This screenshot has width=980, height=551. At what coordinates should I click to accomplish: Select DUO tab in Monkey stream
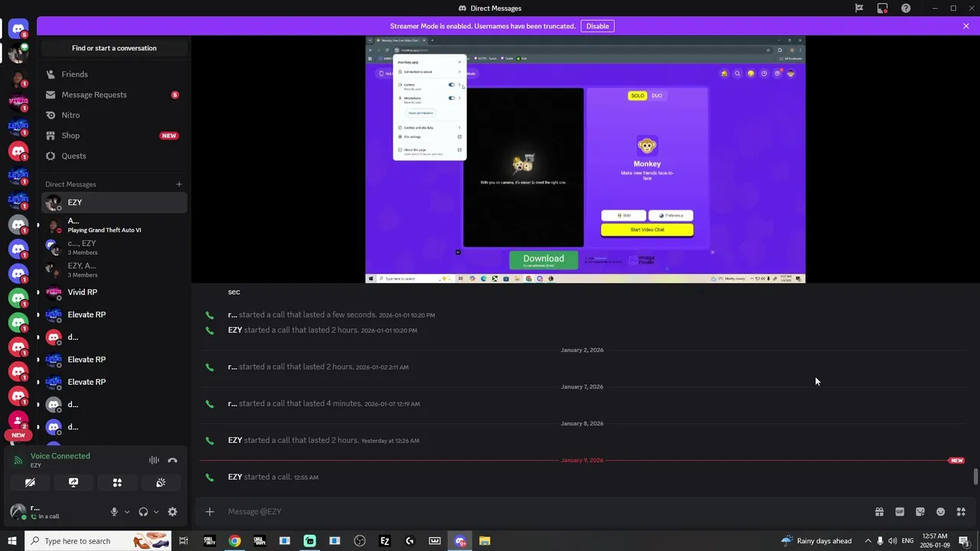(x=657, y=96)
